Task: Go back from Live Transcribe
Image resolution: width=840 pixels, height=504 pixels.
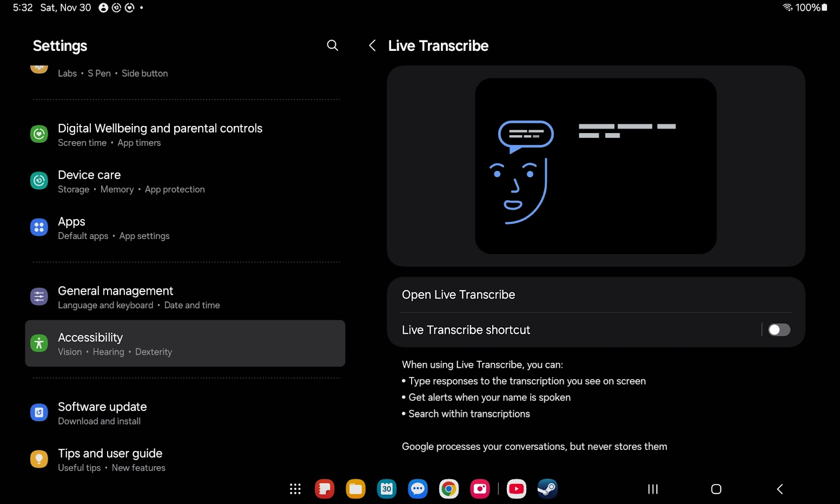Action: click(372, 45)
